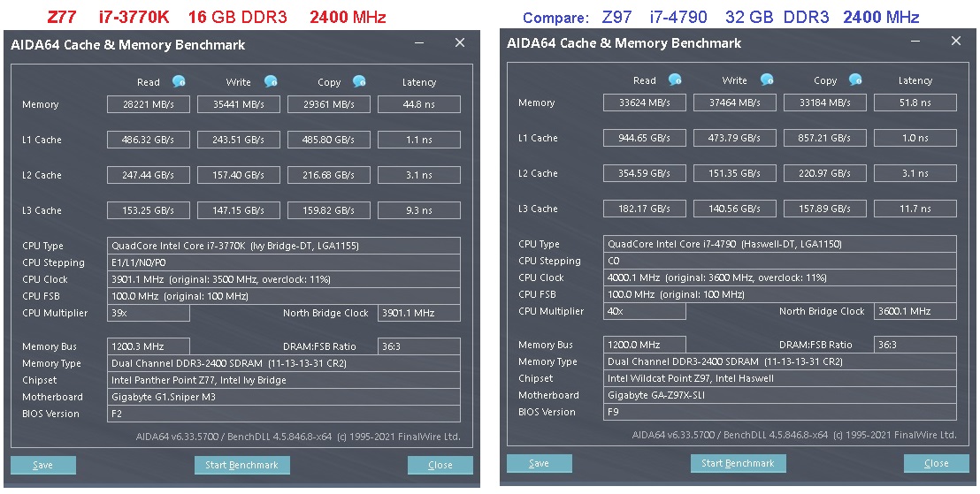980x494 pixels.
Task: Click the Write info bubble in Z97 window
Action: [767, 80]
